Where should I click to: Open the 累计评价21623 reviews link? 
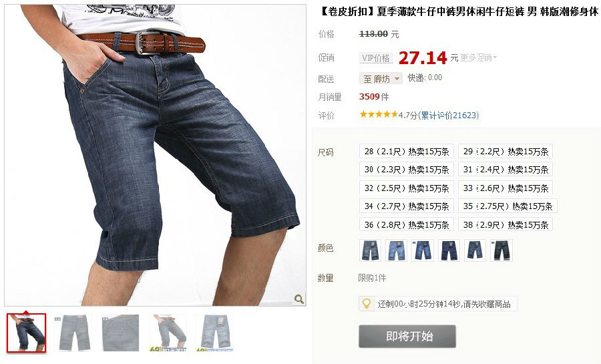449,116
